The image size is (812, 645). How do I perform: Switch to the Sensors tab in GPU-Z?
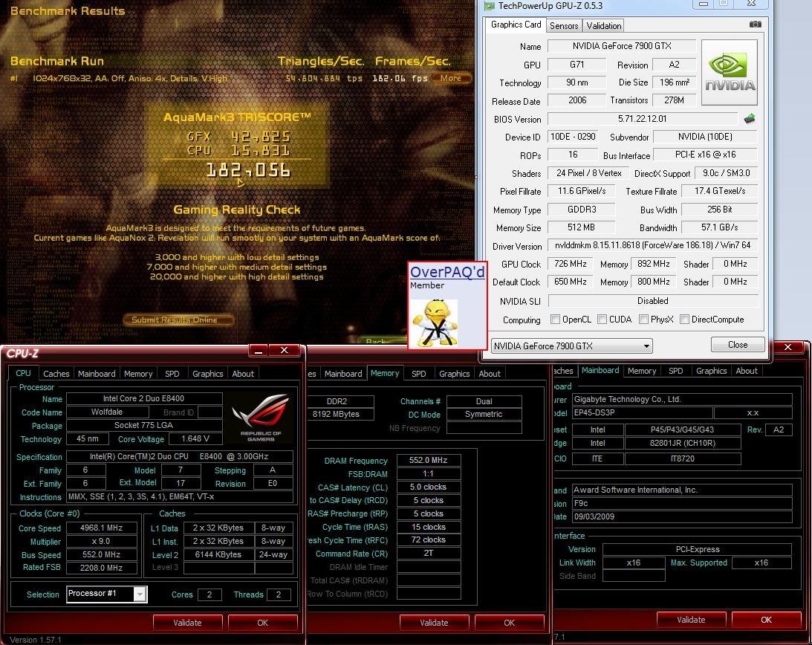click(563, 25)
